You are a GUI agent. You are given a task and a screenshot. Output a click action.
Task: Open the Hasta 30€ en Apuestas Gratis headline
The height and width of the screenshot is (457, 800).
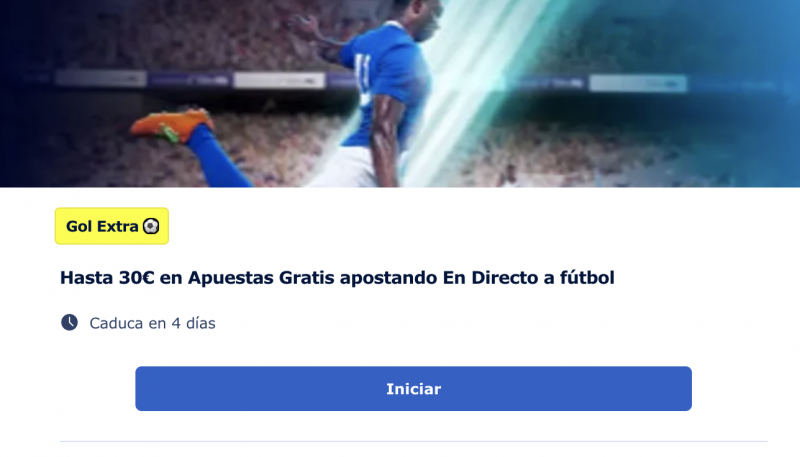coord(337,277)
